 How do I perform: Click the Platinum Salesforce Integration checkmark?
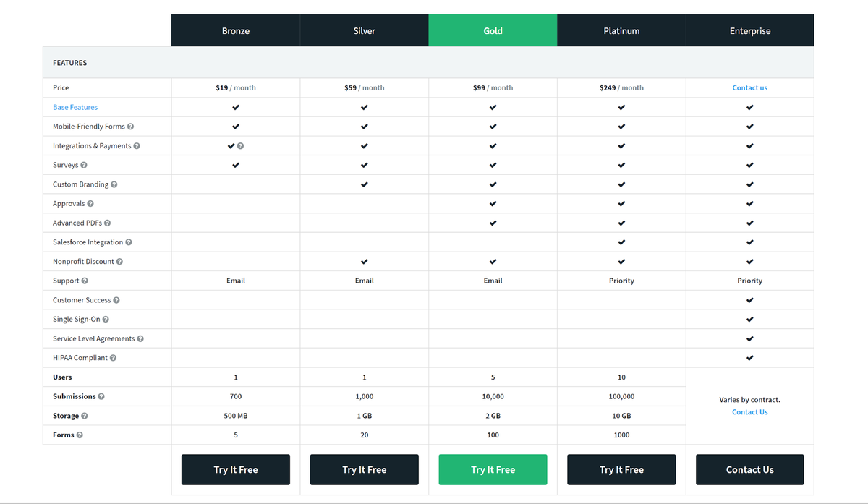tap(621, 242)
